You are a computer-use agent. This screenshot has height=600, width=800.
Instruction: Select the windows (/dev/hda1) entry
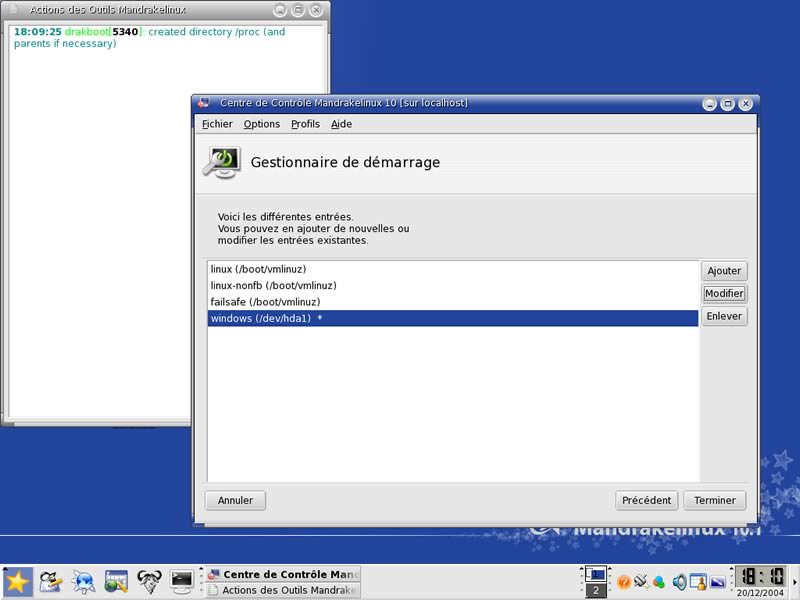point(453,318)
